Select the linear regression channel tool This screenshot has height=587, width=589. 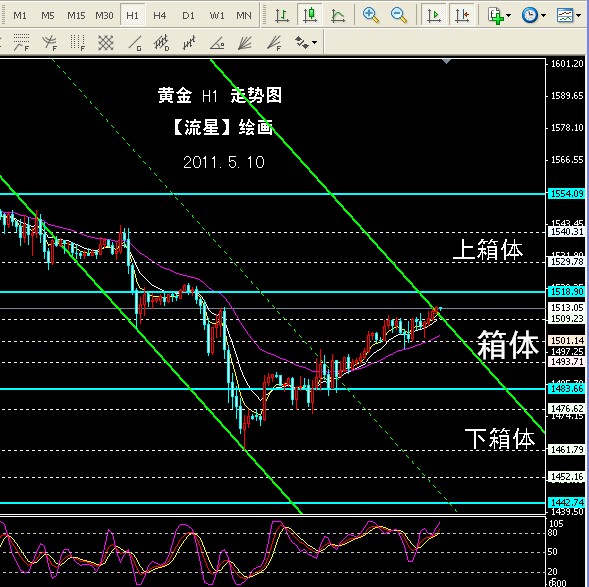(x=189, y=43)
